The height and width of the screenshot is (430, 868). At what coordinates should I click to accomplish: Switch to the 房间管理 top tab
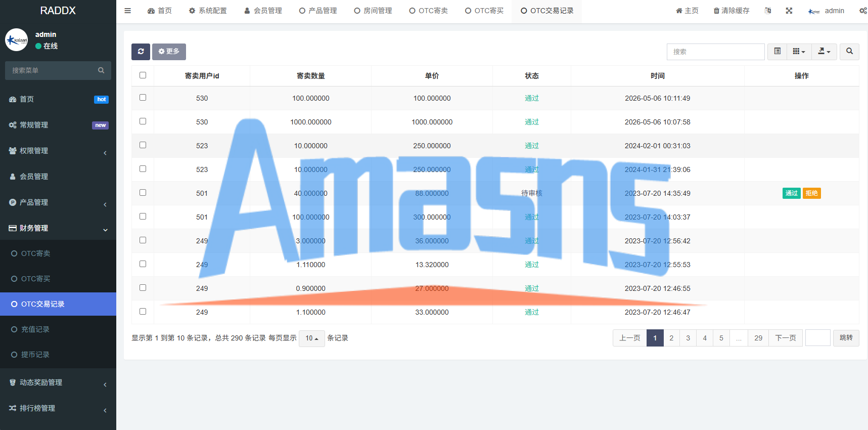373,11
